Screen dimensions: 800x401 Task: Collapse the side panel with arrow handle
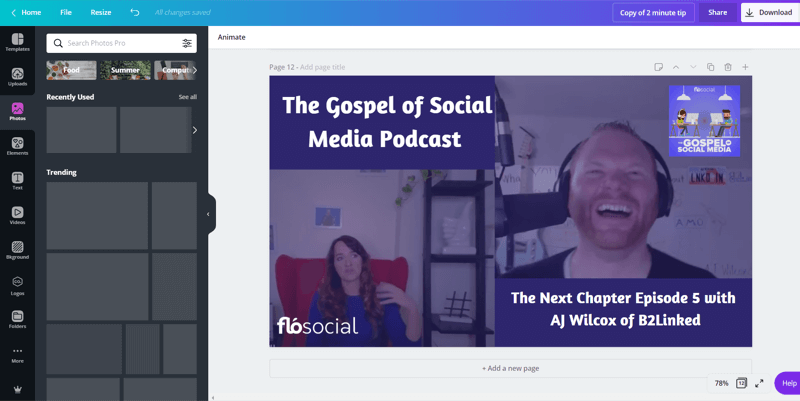click(x=211, y=214)
